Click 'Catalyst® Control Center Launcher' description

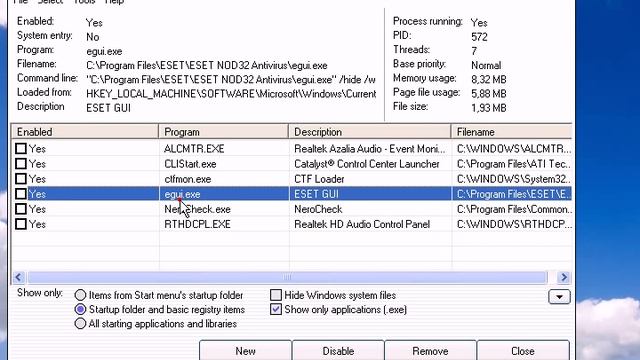coord(367,164)
